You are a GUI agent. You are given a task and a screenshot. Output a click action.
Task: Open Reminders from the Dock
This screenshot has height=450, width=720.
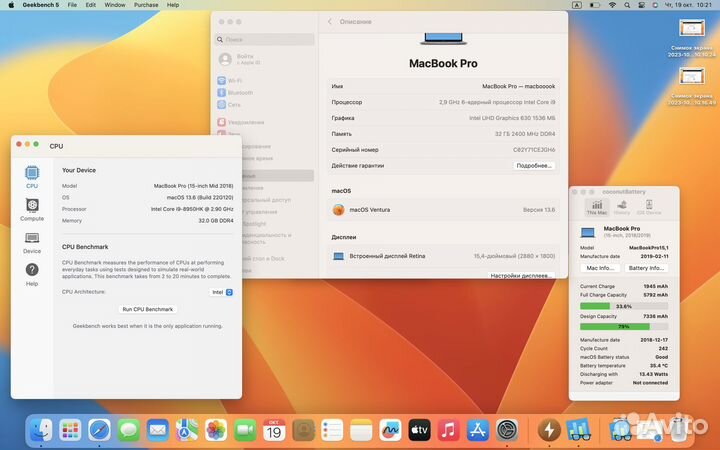[332, 430]
